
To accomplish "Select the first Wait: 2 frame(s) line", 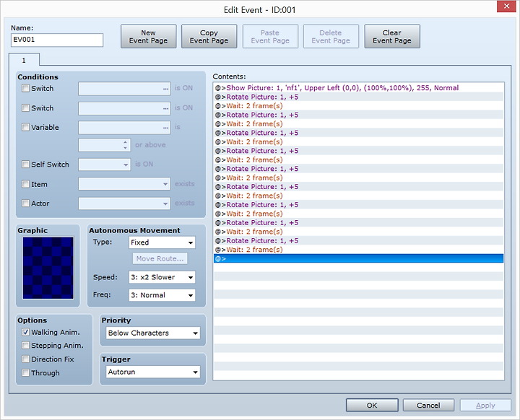I will (358, 106).
